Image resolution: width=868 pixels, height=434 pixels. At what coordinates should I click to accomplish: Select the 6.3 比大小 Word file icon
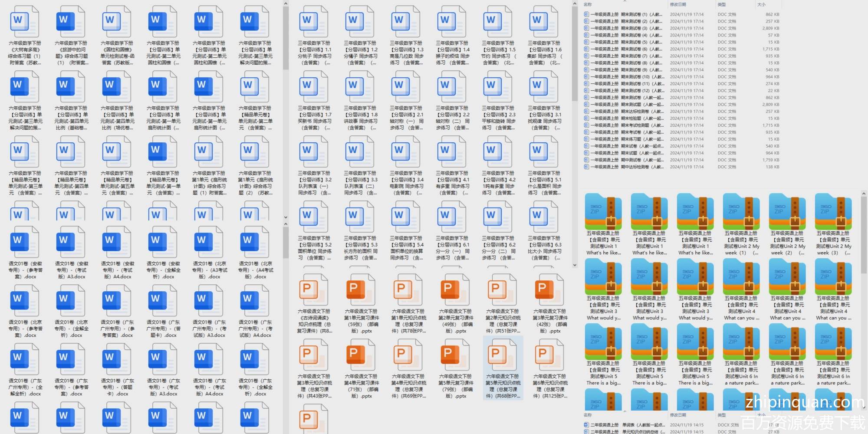(544, 217)
